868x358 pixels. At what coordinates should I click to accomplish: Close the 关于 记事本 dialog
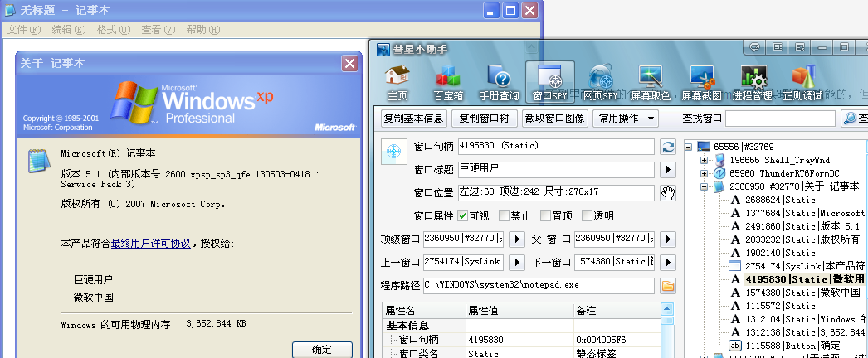[x=350, y=64]
